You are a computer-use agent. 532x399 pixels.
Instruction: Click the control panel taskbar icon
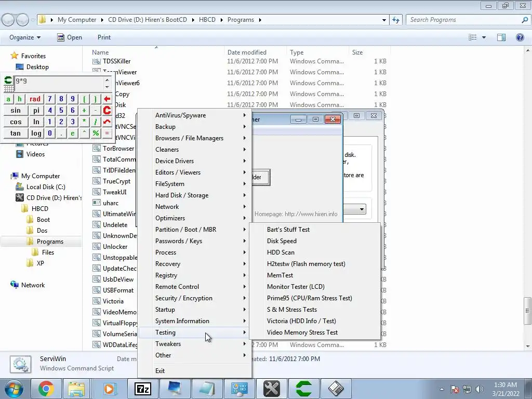pyautogui.click(x=239, y=389)
